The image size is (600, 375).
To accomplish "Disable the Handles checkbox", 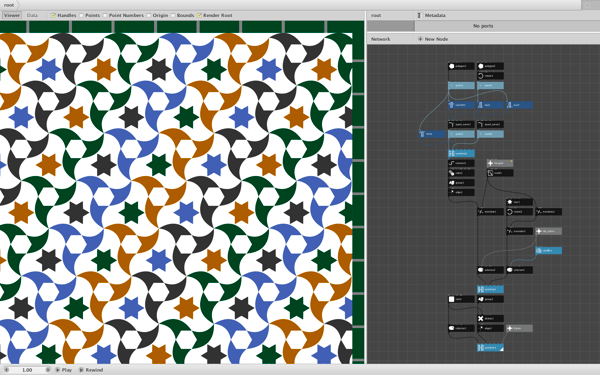I will coord(54,15).
